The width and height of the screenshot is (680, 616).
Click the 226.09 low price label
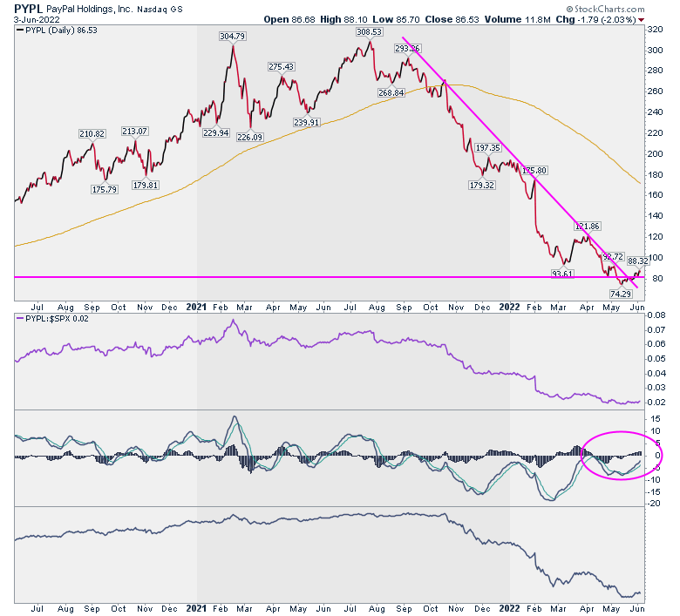(x=250, y=138)
